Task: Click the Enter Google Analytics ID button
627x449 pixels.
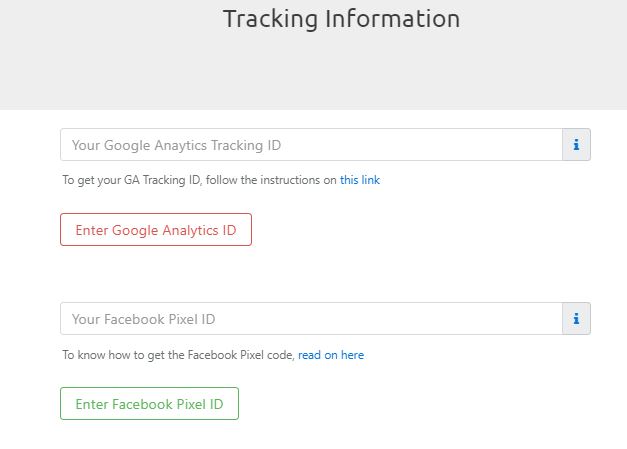Action: (156, 229)
